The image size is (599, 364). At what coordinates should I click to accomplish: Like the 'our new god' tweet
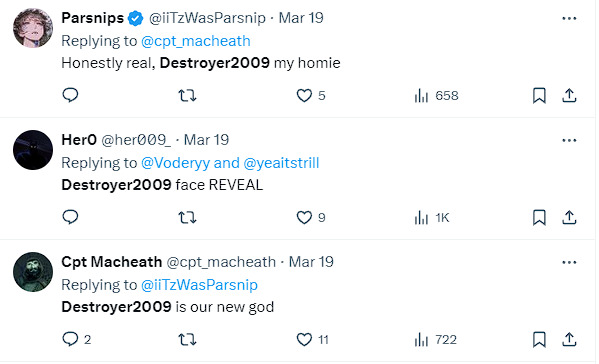click(x=312, y=339)
